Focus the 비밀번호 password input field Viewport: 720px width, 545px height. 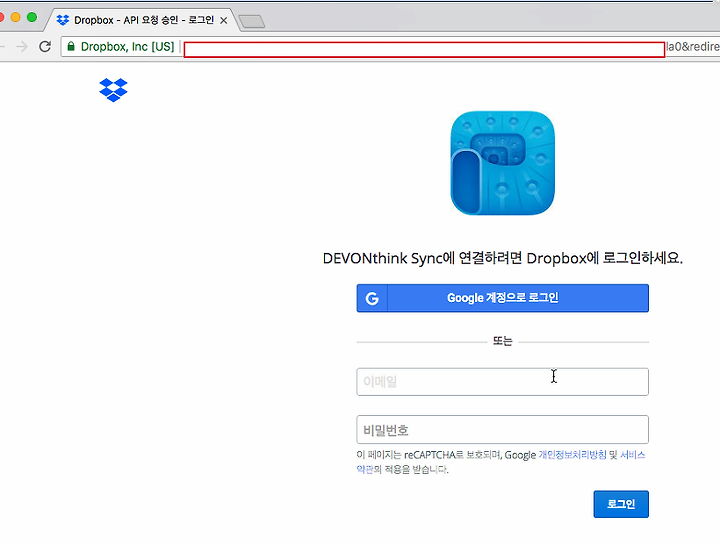pyautogui.click(x=502, y=430)
